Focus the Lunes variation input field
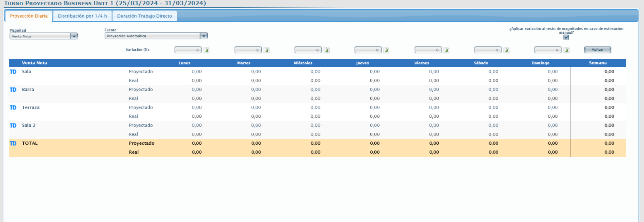 (188, 50)
